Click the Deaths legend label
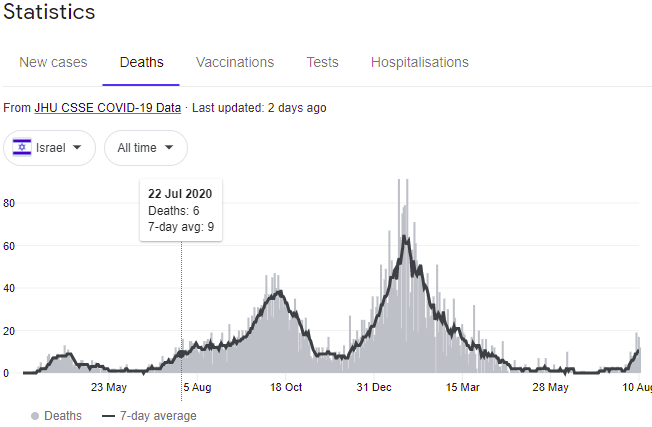Screen dimensions: 652x427 coord(64,416)
